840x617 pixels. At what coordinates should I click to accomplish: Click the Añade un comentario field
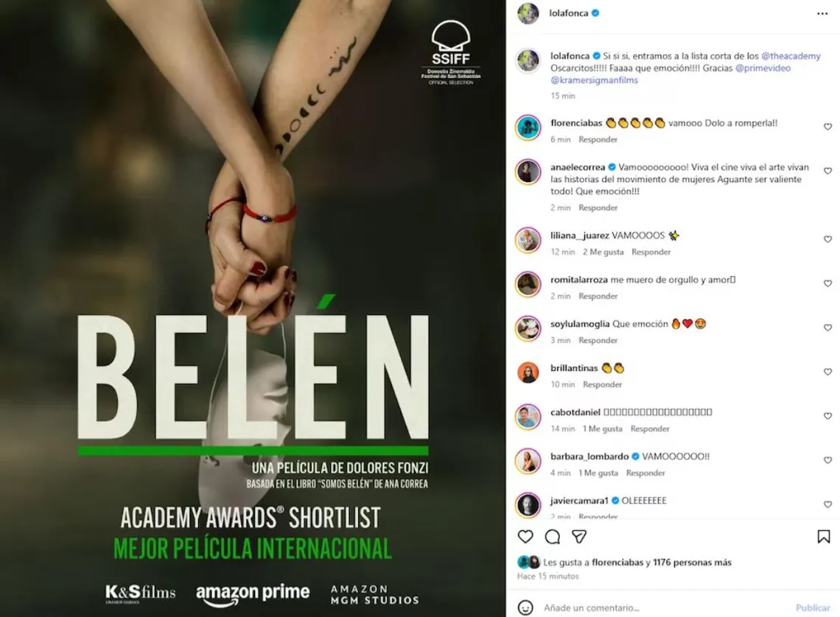[663, 607]
